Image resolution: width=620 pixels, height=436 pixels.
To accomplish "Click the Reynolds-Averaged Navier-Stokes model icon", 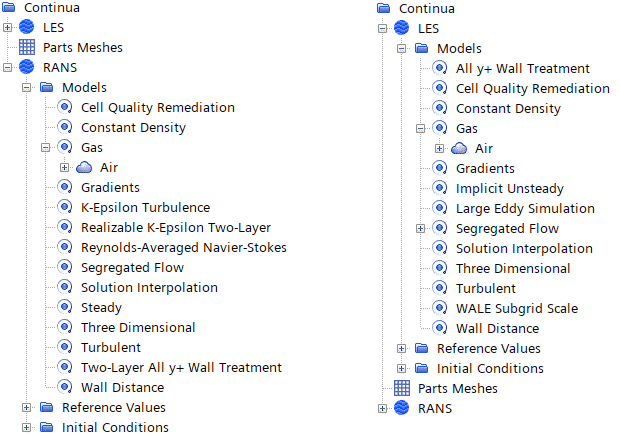I will tap(65, 247).
